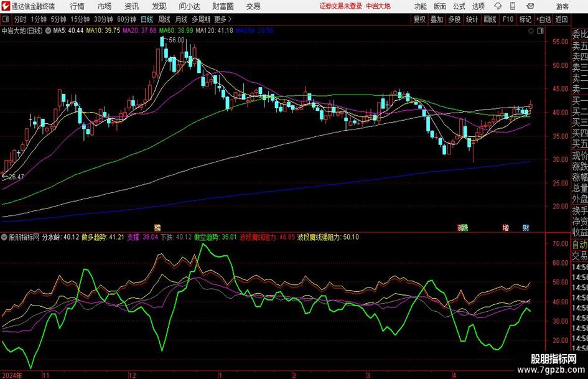
Task: Click 证券交易未登录 login link
Action: coord(341,6)
